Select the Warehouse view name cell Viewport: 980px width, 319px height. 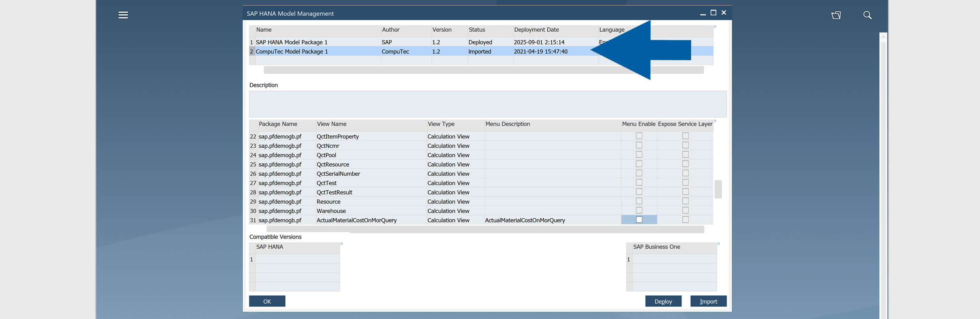pos(371,211)
